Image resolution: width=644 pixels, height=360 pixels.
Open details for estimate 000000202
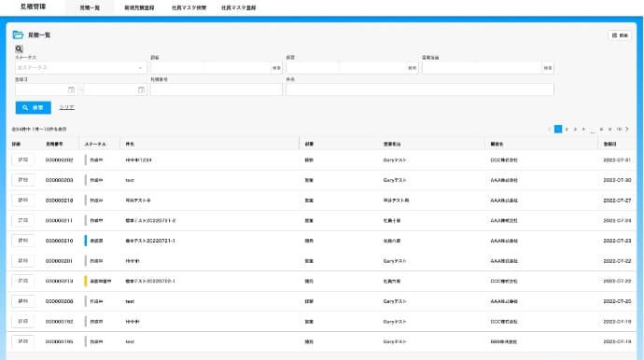23,159
